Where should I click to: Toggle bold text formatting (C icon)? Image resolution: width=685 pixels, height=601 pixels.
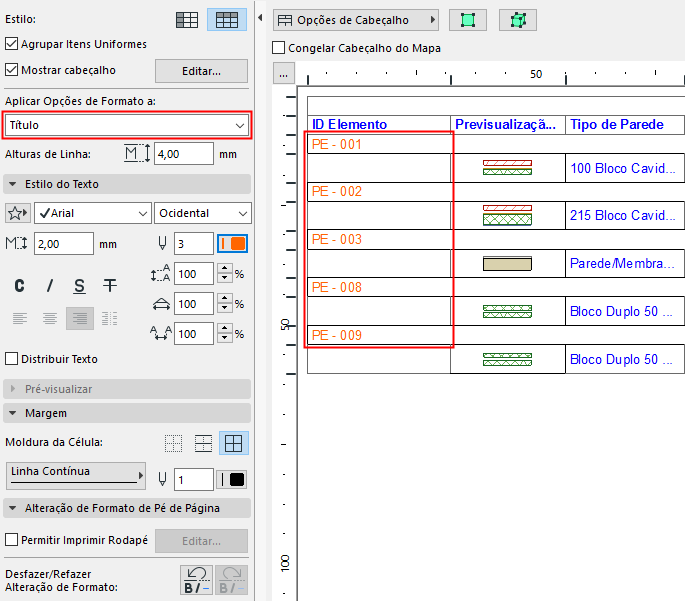(x=19, y=286)
